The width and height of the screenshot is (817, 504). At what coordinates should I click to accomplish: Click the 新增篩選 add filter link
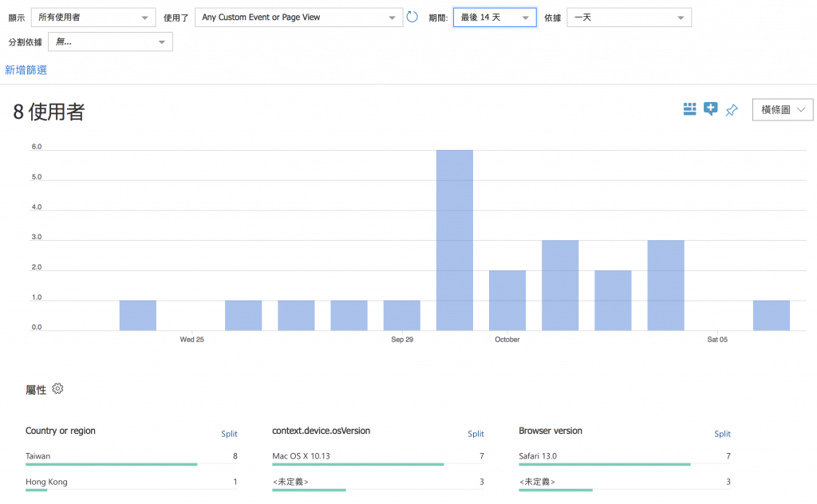26,69
